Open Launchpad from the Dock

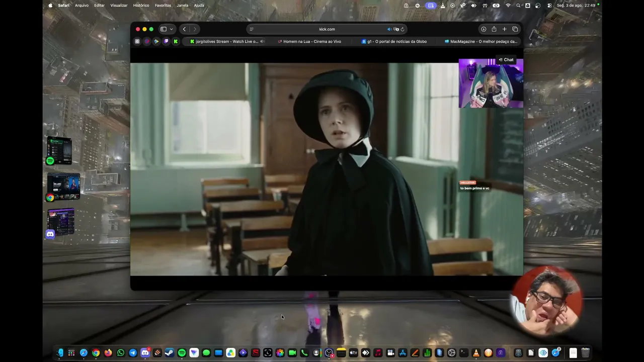coord(71,353)
